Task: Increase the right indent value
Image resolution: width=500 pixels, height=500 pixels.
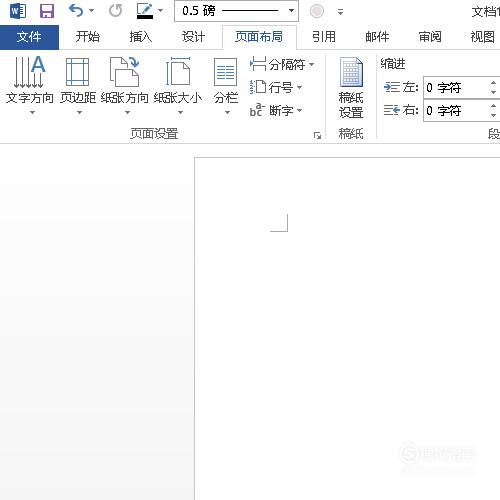Action: point(494,105)
